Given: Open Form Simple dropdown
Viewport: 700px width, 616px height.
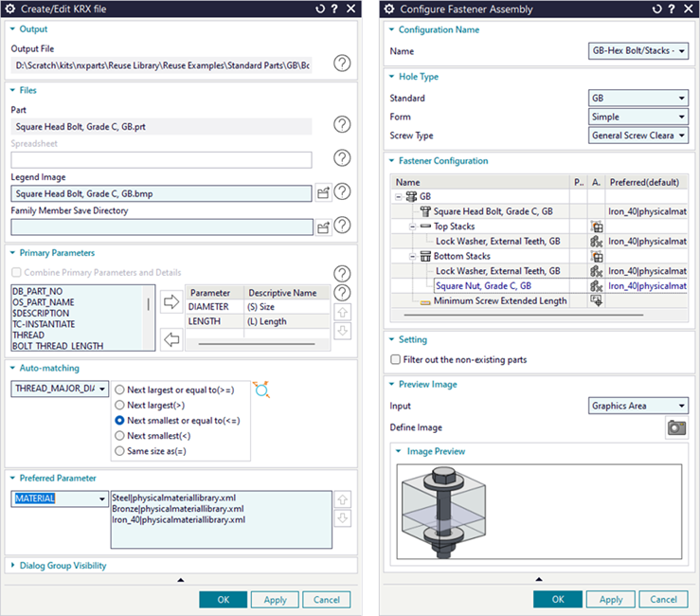Looking at the screenshot, I should coord(637,117).
